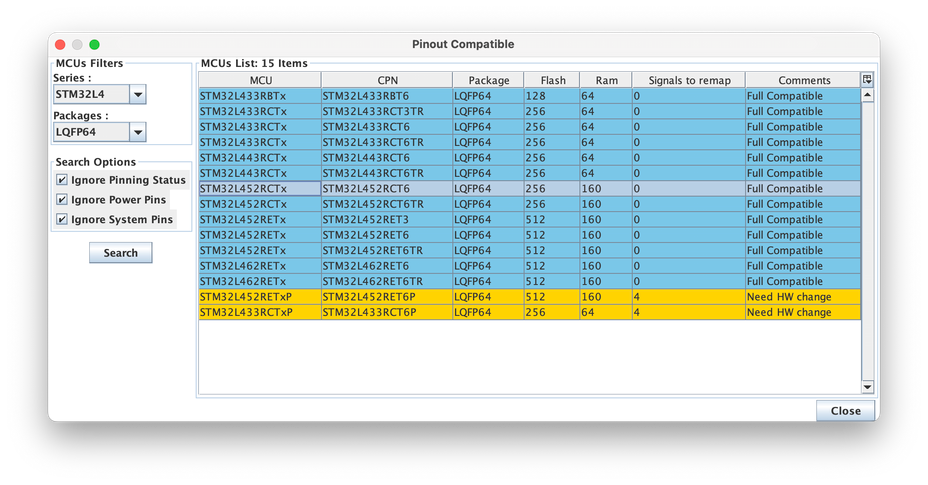Select the STM32L433RBT6 row

pyautogui.click(x=530, y=96)
